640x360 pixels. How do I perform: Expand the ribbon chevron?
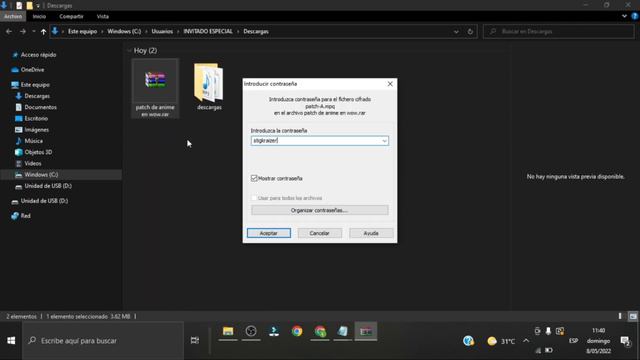click(x=624, y=16)
